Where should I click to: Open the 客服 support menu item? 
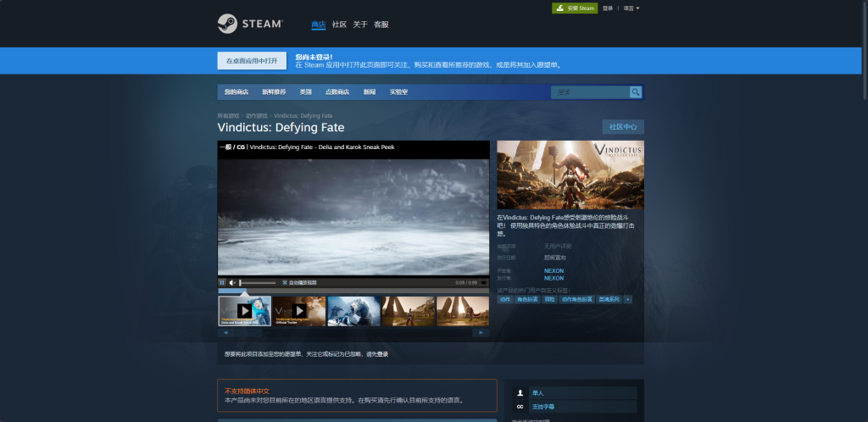(381, 25)
